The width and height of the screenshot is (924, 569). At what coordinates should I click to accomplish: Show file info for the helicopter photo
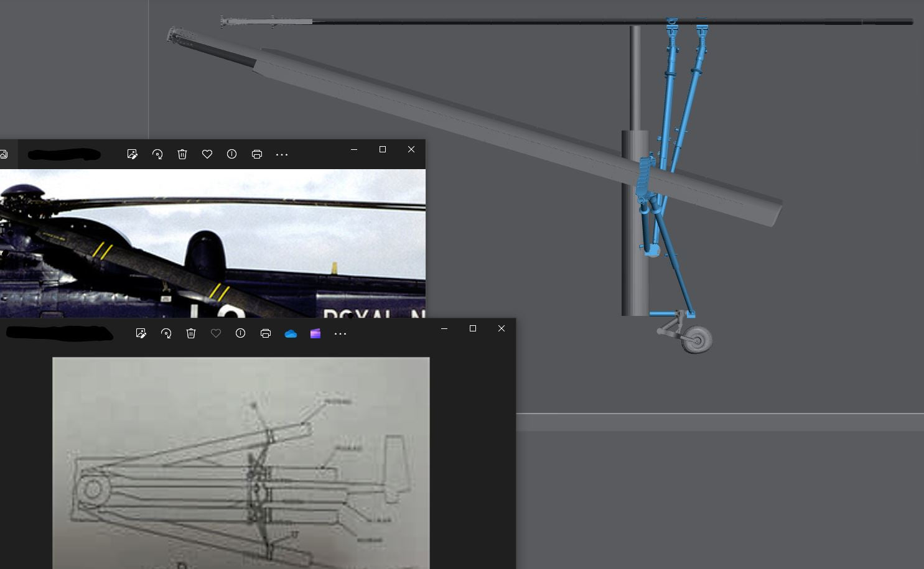(231, 154)
